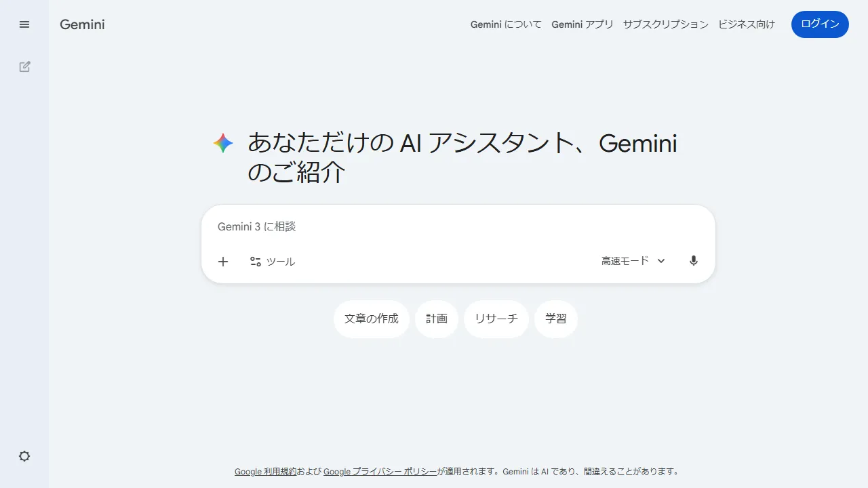The image size is (868, 488).
Task: Open the Google プライバシー ポリシー link
Action: pos(382,471)
